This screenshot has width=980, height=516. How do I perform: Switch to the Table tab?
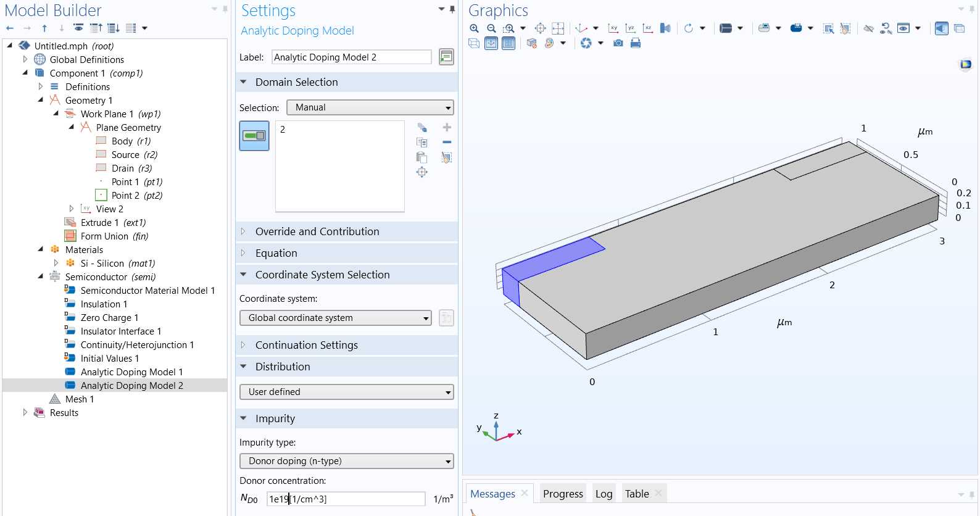(x=637, y=494)
